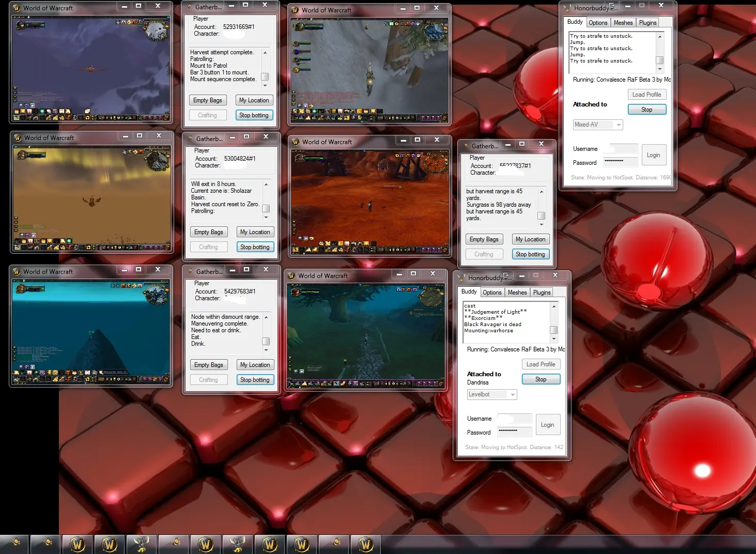Click the WoW logo of the forest path game window
756x554 pixels.
point(291,275)
